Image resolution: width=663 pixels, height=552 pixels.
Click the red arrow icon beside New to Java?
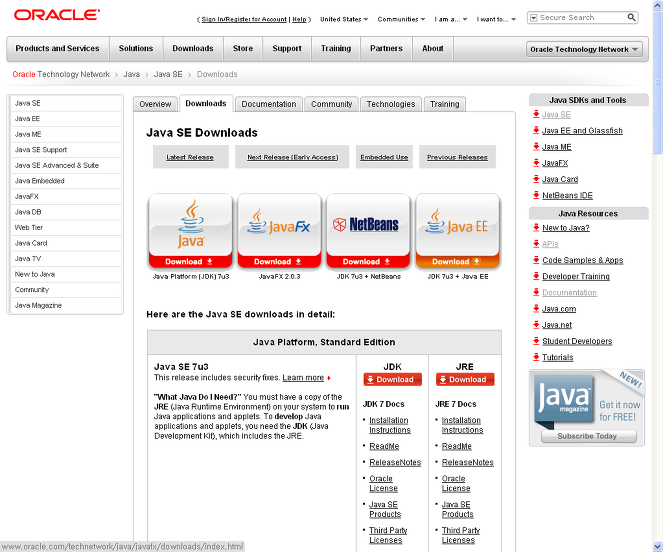[536, 228]
